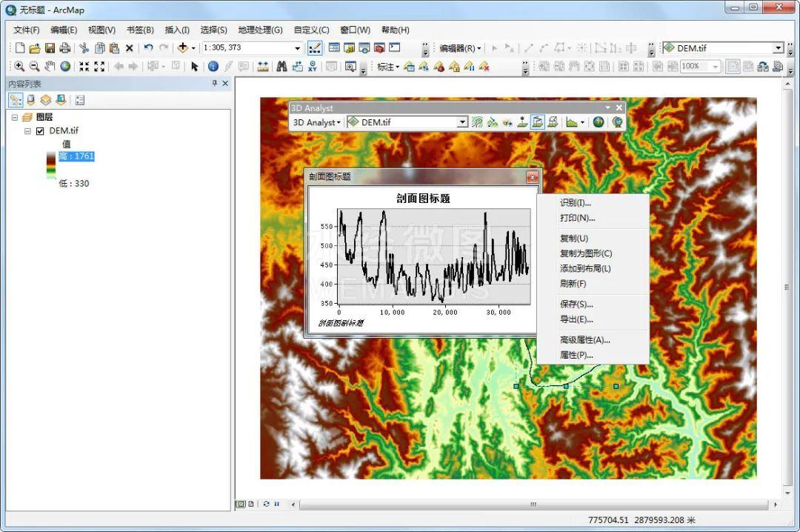
Task: Open Find with the binoculars icon
Action: pos(281,67)
